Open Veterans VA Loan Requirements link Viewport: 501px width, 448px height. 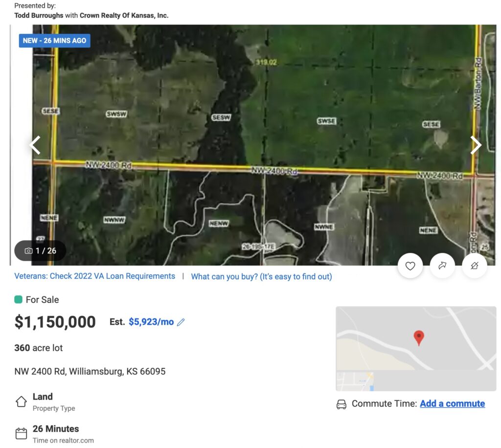pyautogui.click(x=94, y=276)
